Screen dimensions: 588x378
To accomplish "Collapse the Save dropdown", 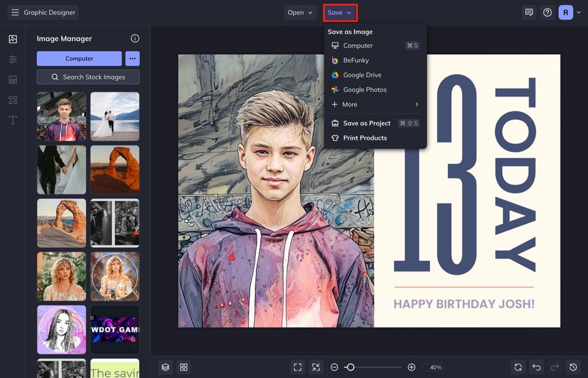I will click(x=340, y=12).
